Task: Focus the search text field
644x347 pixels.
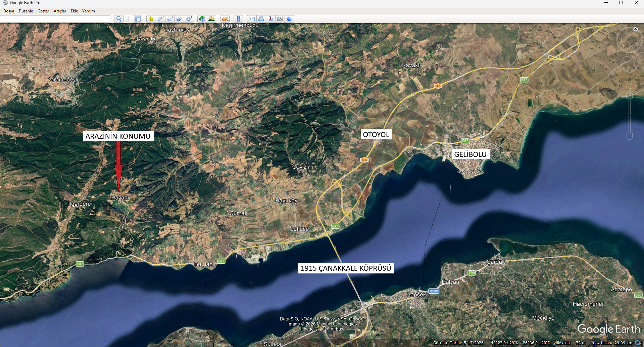Action: click(55, 19)
